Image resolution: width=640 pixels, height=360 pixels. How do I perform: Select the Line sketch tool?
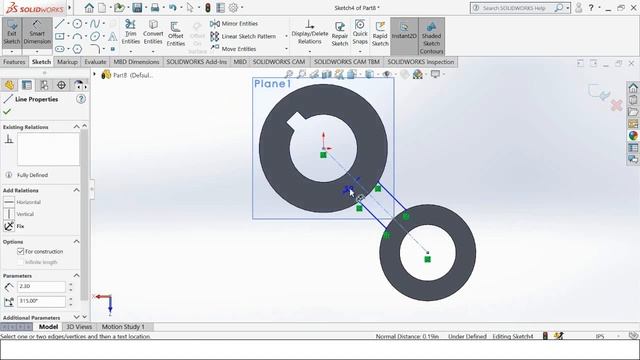60,24
